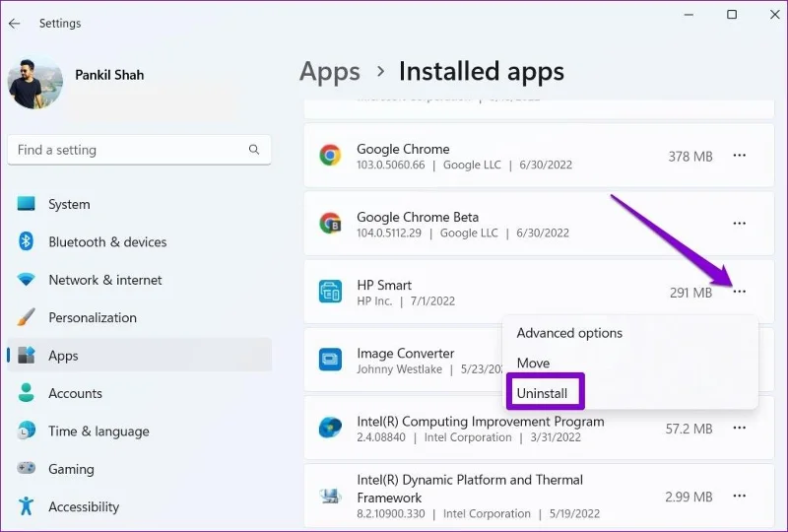Open more options for HP Smart
The image size is (788, 532).
point(740,292)
